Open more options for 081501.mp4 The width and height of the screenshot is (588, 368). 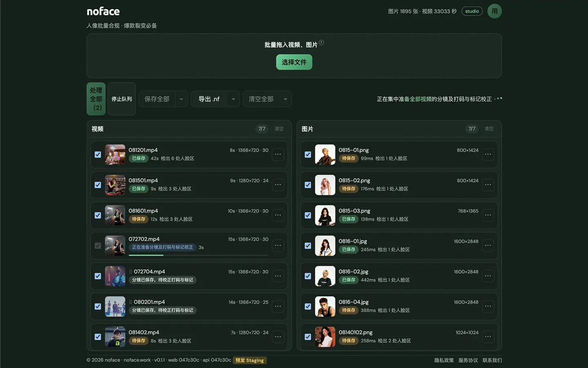278,185
